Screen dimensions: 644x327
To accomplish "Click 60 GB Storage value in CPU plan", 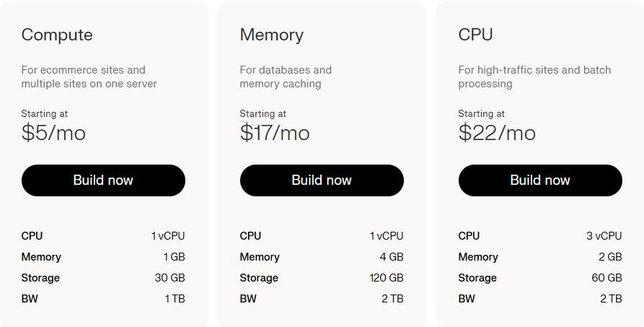I will click(x=606, y=278).
